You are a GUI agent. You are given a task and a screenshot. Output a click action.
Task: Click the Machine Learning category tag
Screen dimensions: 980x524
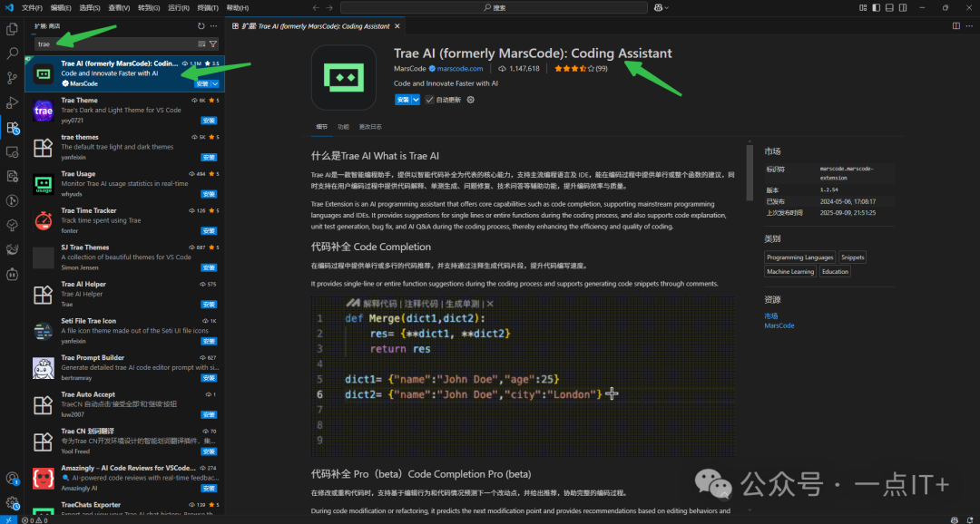pos(790,272)
